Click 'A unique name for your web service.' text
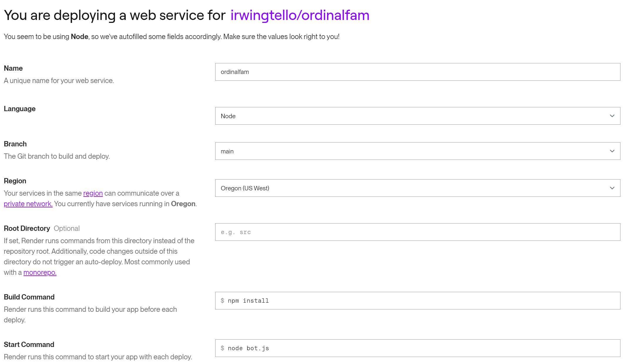The image size is (631, 364). pyautogui.click(x=59, y=81)
